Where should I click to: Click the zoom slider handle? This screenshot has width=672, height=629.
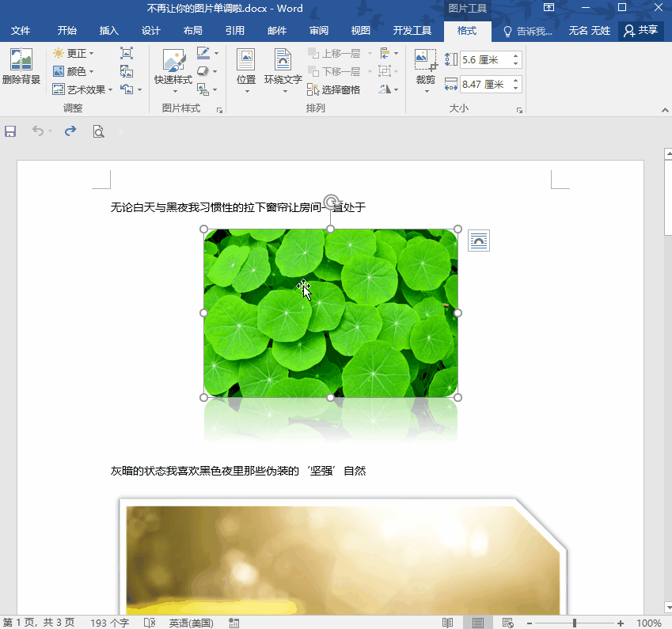575,623
